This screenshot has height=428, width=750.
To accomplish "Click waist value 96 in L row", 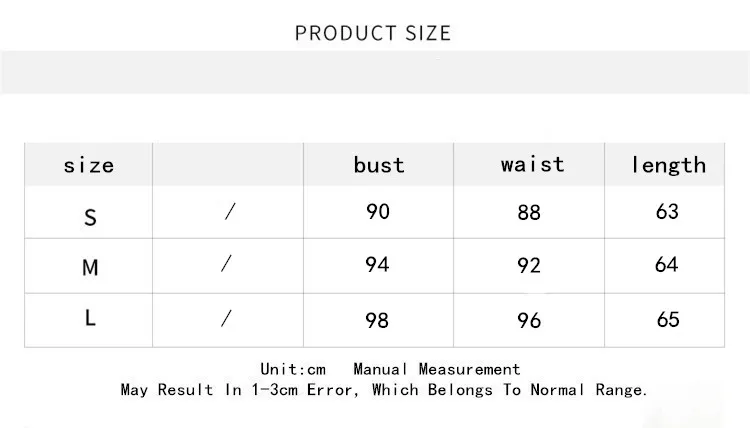I will (x=529, y=320).
